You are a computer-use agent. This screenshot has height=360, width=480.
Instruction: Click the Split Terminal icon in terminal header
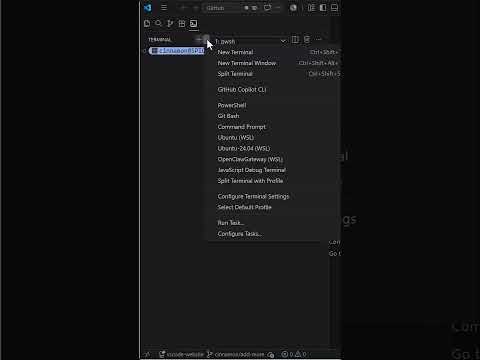[x=295, y=40]
